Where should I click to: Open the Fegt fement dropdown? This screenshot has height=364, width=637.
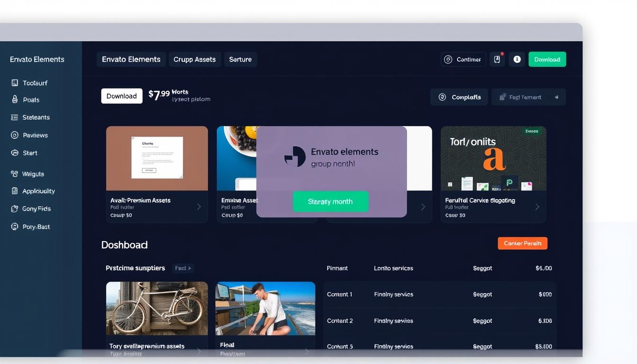tap(528, 97)
